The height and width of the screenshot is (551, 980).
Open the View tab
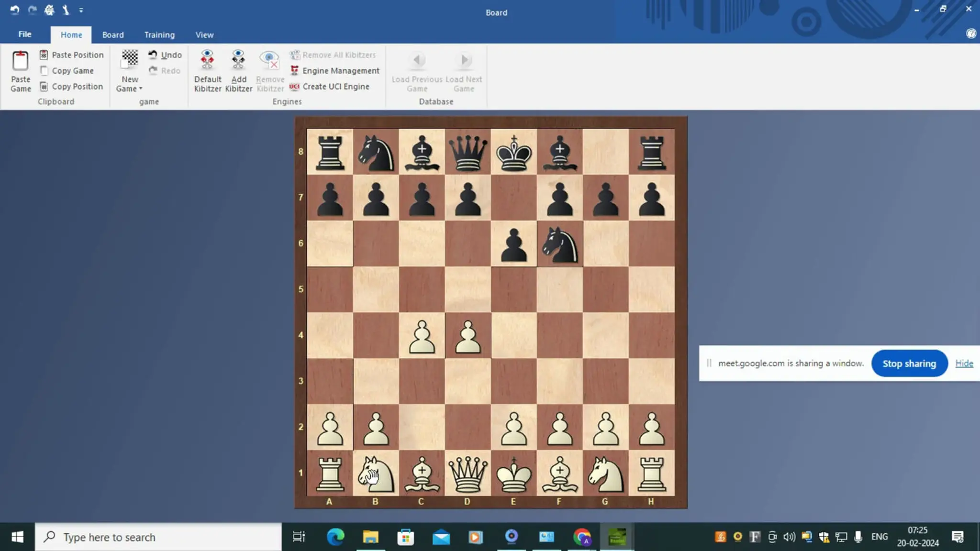coord(204,35)
